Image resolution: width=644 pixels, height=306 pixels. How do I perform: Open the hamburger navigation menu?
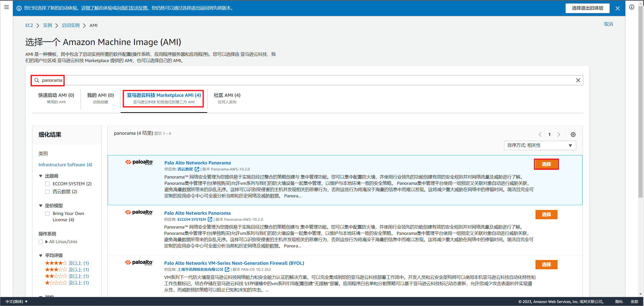click(x=7, y=7)
